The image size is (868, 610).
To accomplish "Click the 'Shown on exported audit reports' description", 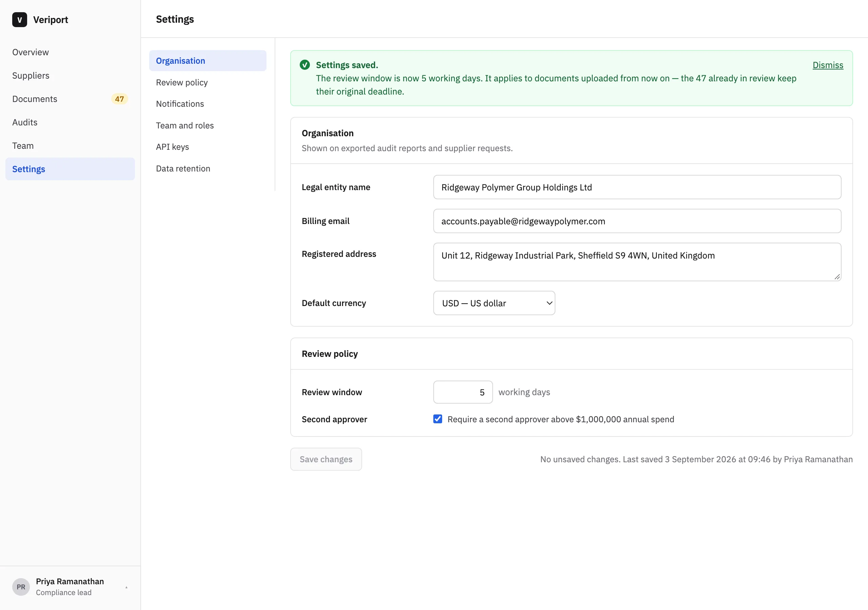I will coord(407,148).
